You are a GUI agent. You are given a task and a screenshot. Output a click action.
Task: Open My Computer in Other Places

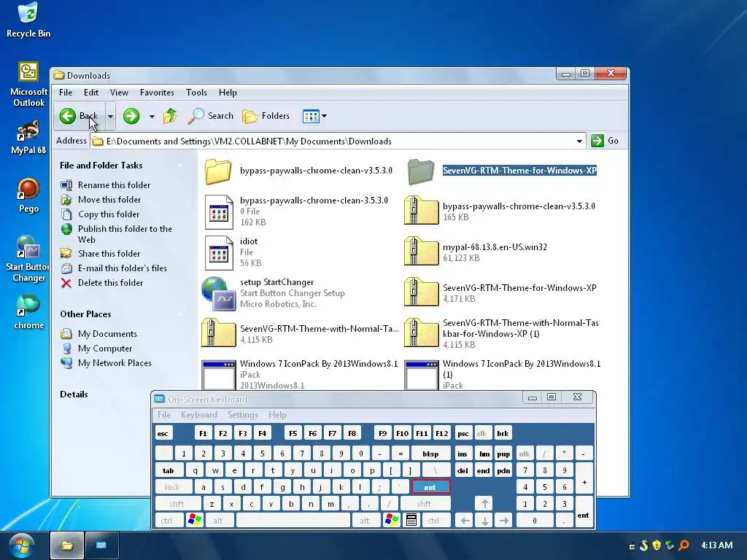[x=105, y=349]
